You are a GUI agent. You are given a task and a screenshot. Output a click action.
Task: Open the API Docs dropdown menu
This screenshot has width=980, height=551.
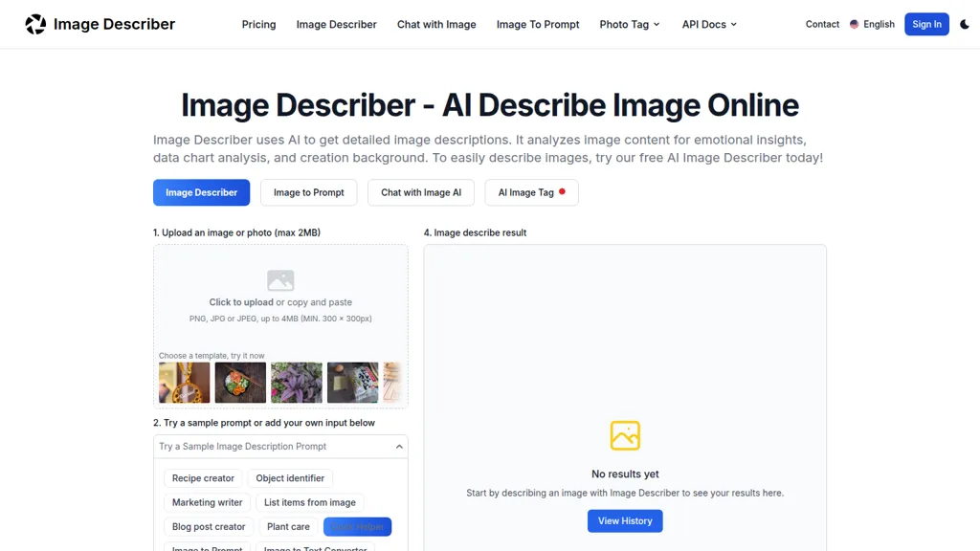(709, 24)
